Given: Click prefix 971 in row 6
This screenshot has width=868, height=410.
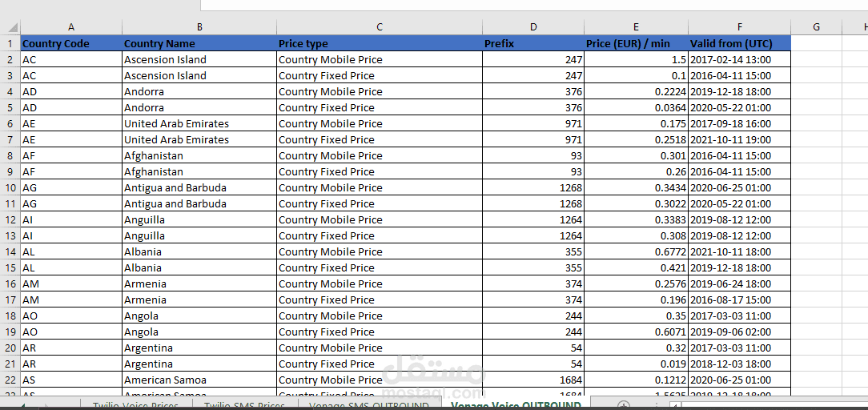Looking at the screenshot, I should point(533,123).
